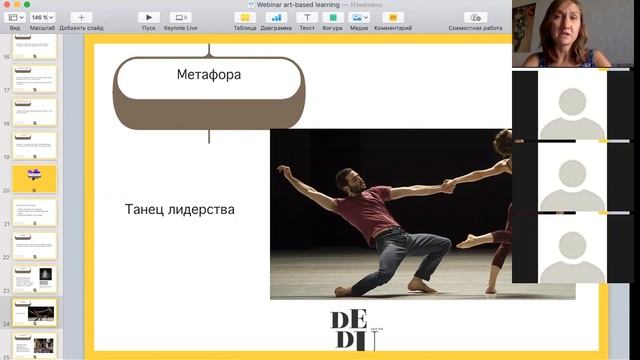Click the document title Webinar art-based learning
This screenshot has height=360, width=640.
pos(298,5)
